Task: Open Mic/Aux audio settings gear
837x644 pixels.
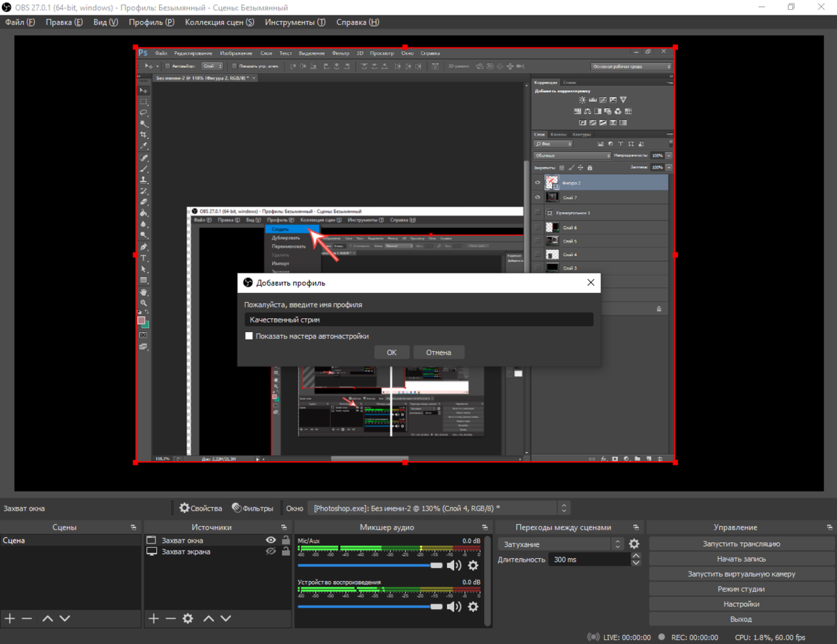Action: coord(473,565)
